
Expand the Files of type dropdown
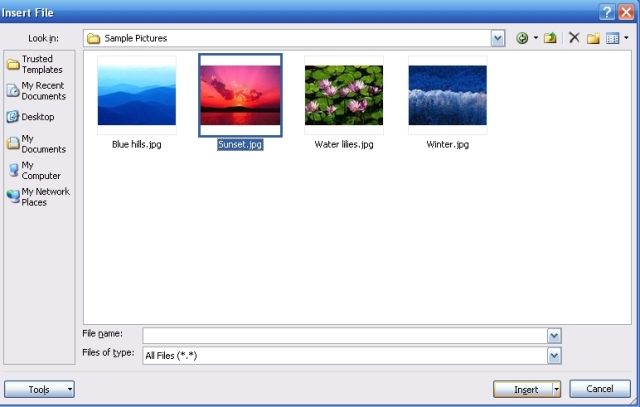[554, 355]
